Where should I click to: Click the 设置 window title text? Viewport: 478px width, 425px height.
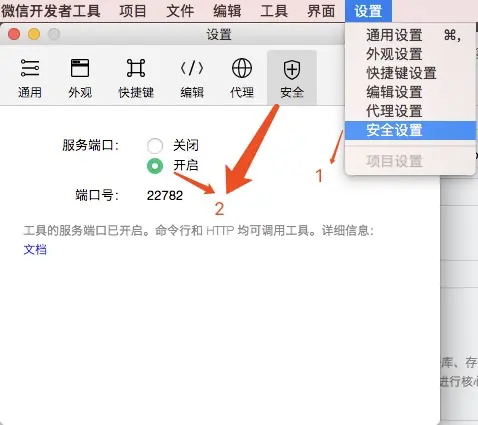pos(219,34)
